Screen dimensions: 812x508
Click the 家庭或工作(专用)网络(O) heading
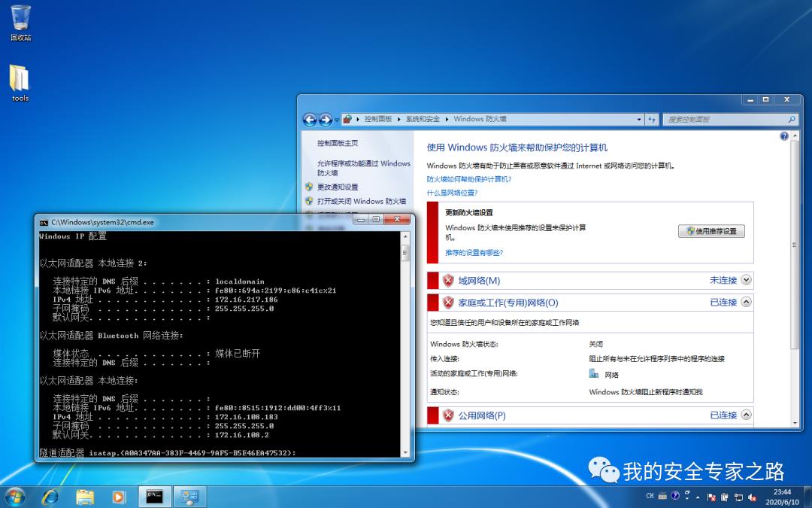pos(508,303)
